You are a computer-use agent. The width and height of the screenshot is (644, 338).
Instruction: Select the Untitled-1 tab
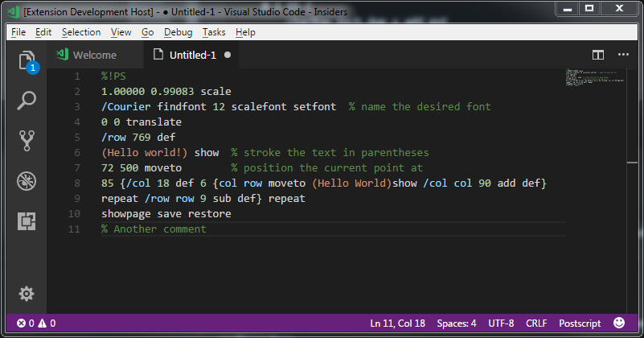point(191,55)
